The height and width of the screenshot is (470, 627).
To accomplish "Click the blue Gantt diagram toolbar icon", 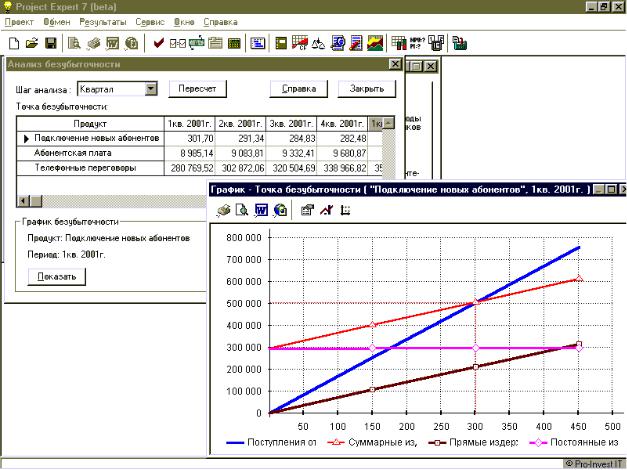I will click(258, 43).
